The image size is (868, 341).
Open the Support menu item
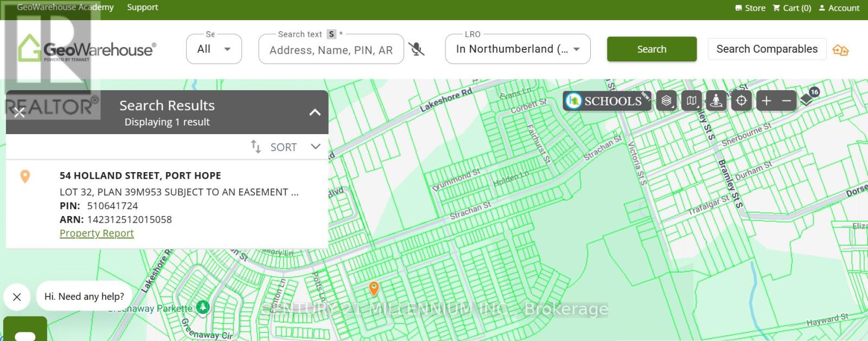142,8
